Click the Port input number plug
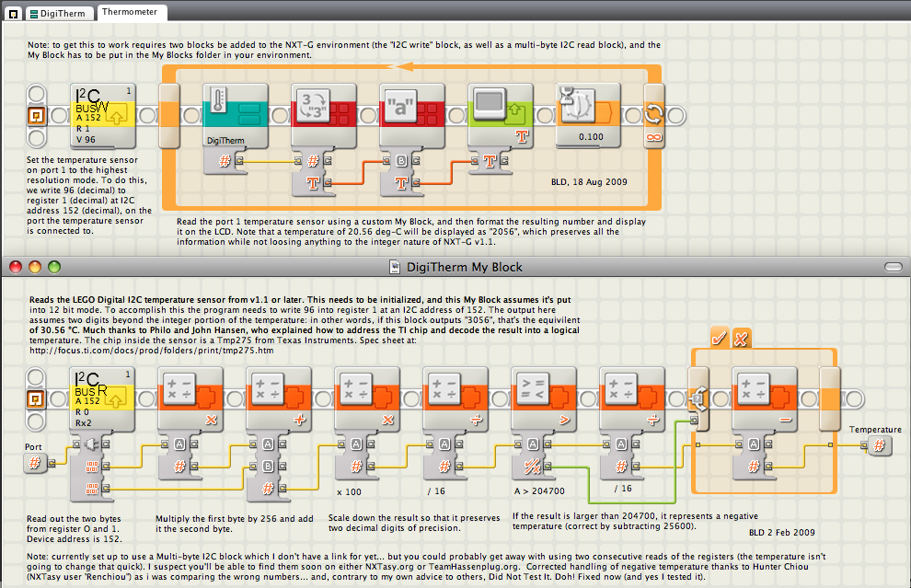The height and width of the screenshot is (588, 911). point(35,463)
